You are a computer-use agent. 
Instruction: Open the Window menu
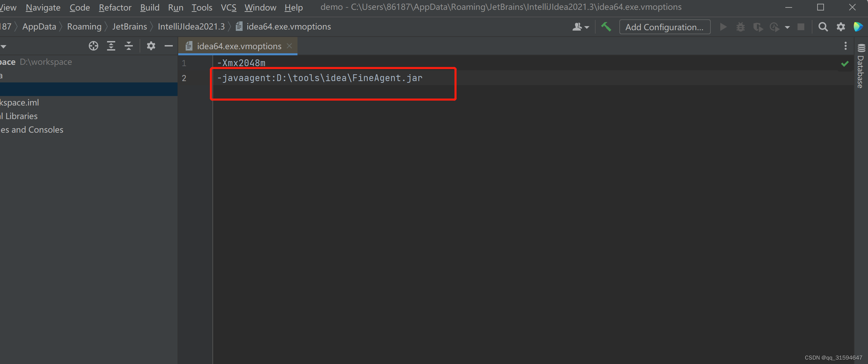[x=260, y=7]
